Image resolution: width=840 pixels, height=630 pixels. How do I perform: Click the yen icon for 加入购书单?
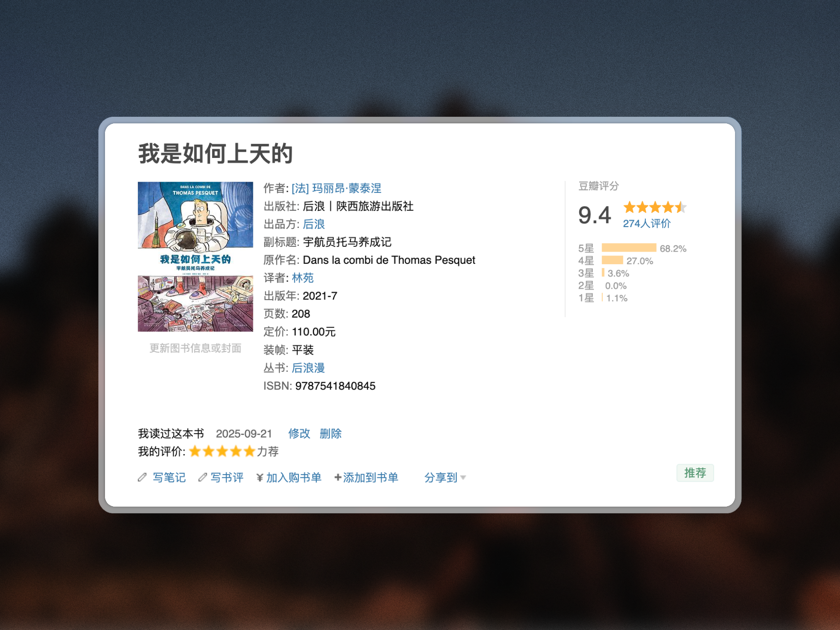coord(260,478)
